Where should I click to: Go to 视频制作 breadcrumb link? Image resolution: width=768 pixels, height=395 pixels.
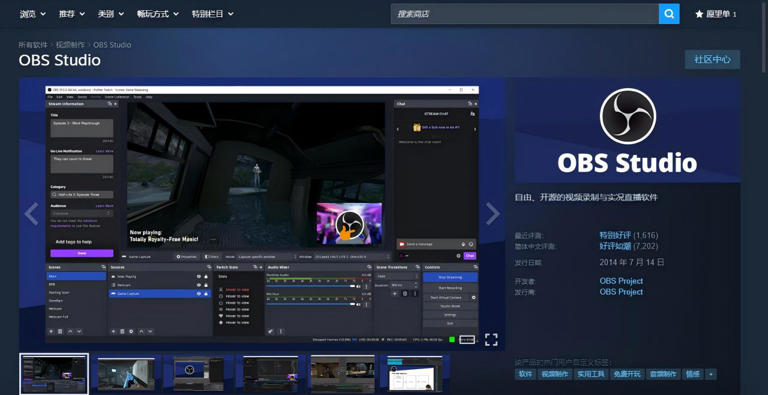tap(70, 45)
